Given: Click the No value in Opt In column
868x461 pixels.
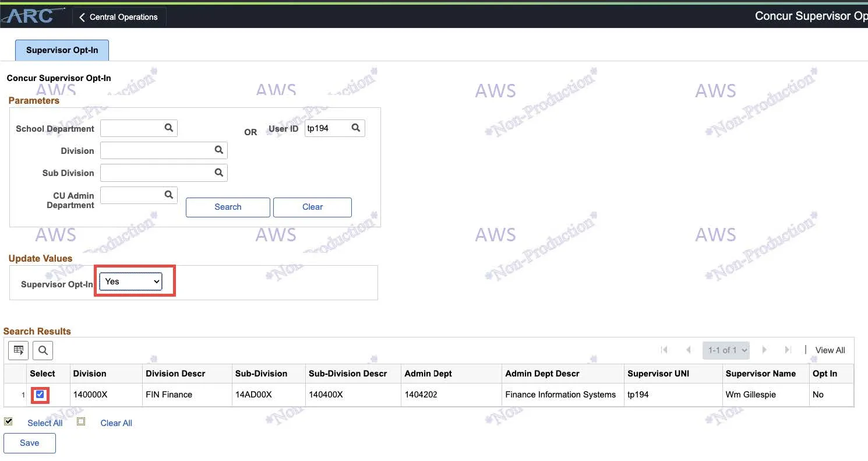Looking at the screenshot, I should 818,395.
